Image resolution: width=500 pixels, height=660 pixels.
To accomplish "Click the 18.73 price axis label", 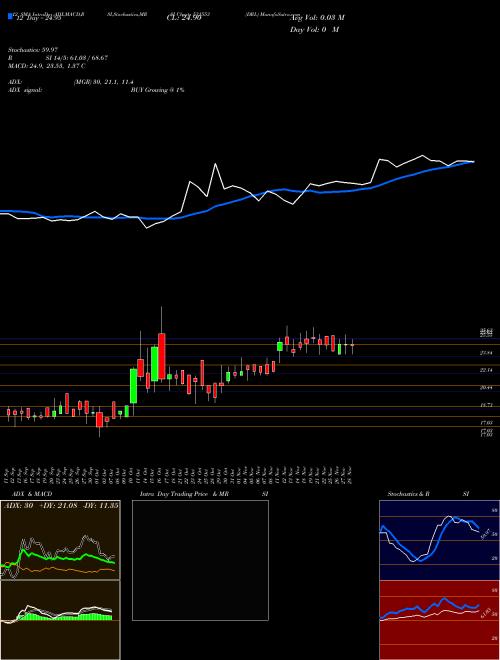I will tap(486, 405).
